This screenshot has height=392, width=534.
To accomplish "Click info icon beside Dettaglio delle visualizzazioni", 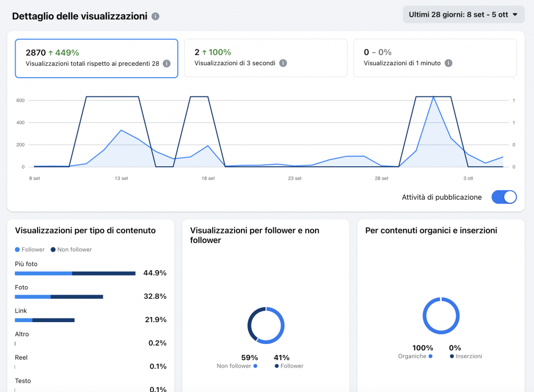I will click(155, 16).
